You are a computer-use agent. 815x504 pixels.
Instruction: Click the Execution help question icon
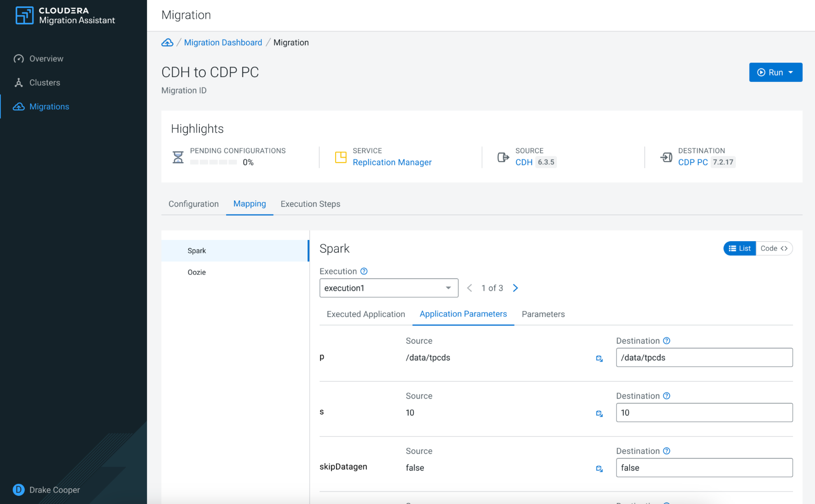pos(364,271)
